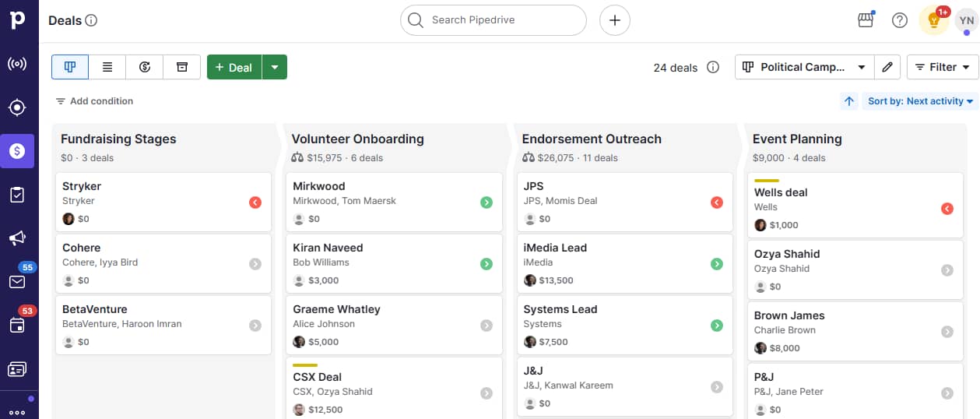Open the YN user profile avatar
Image resolution: width=980 pixels, height=419 pixels.
[967, 20]
